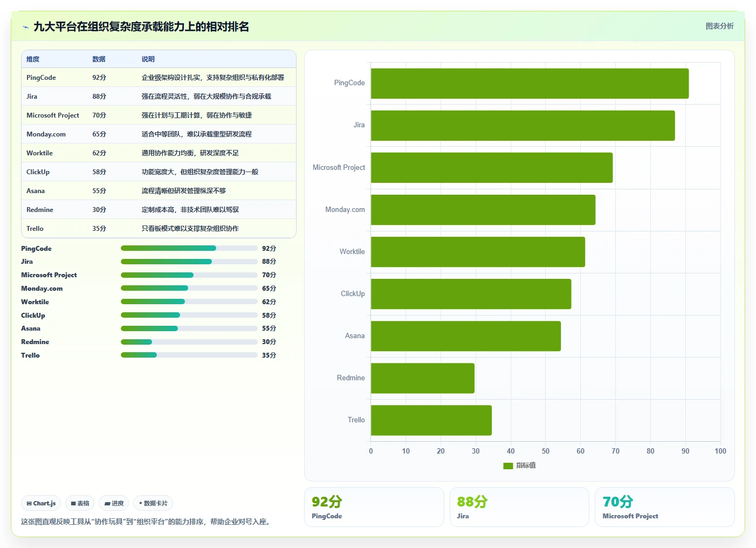This screenshot has width=756, height=548.
Task: Click description 只看板模式难以支撑复杂组织协作
Action: point(190,229)
